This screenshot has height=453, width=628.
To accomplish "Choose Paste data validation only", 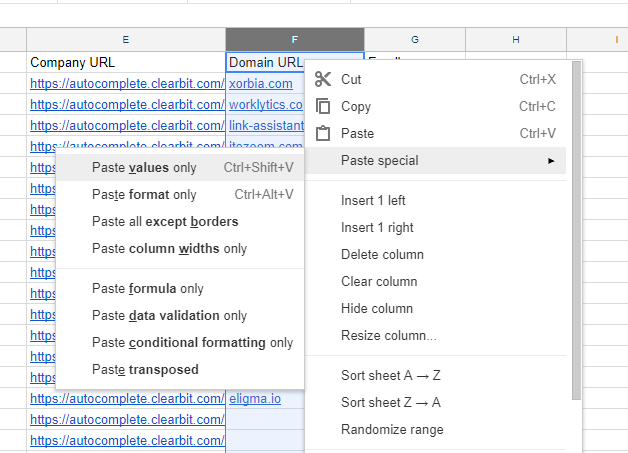I will point(180,316).
